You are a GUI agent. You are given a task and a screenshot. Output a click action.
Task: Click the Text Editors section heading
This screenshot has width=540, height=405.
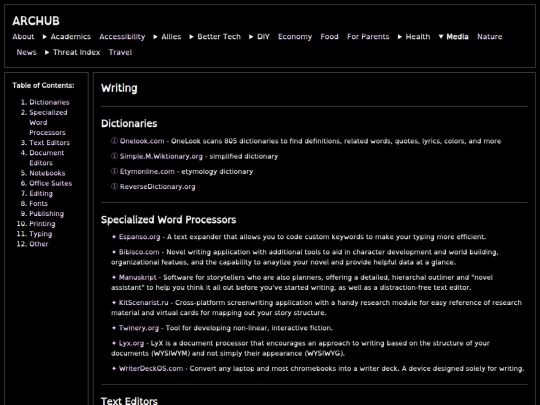point(129,401)
